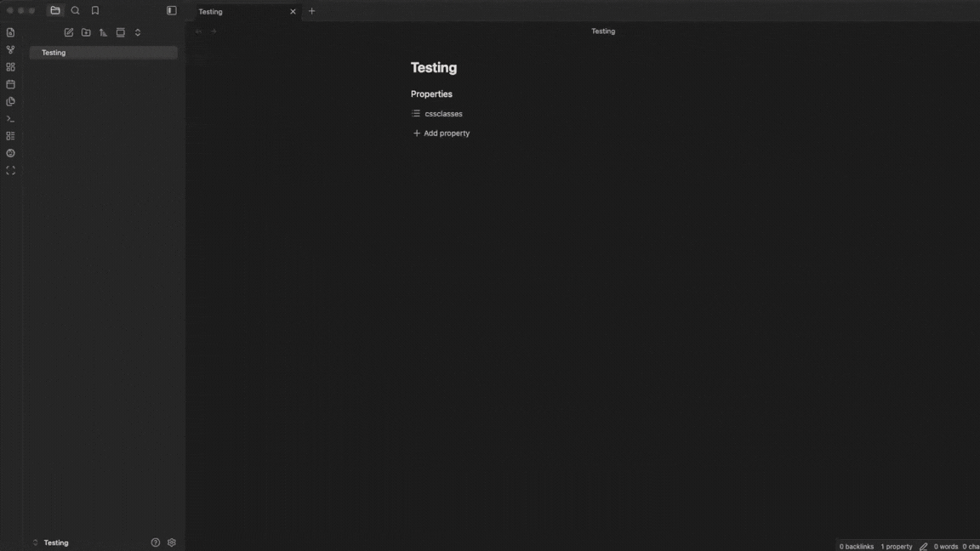Collapse or expand all folders

point(138,32)
